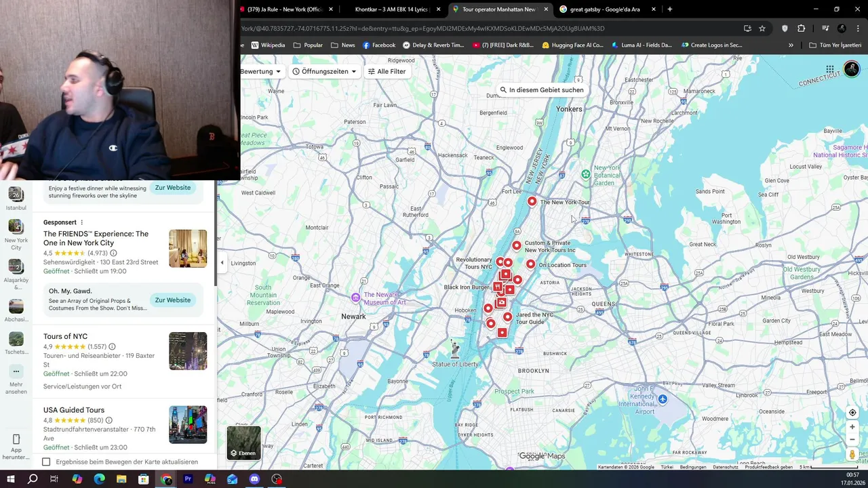Click the browser address bar URL
The width and height of the screenshot is (868, 488).
pyautogui.click(x=422, y=28)
